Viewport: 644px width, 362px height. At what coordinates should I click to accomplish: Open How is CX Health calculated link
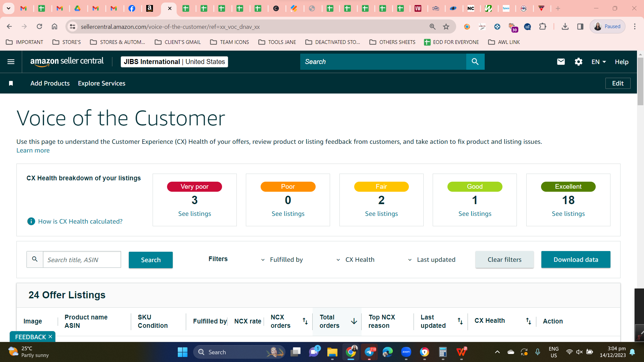point(80,221)
